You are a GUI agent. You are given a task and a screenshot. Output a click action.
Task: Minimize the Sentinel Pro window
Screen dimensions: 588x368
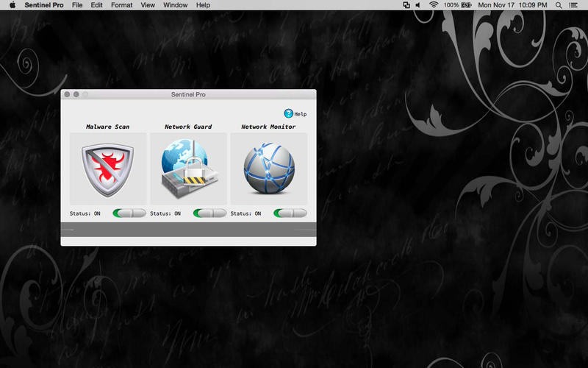coord(76,94)
